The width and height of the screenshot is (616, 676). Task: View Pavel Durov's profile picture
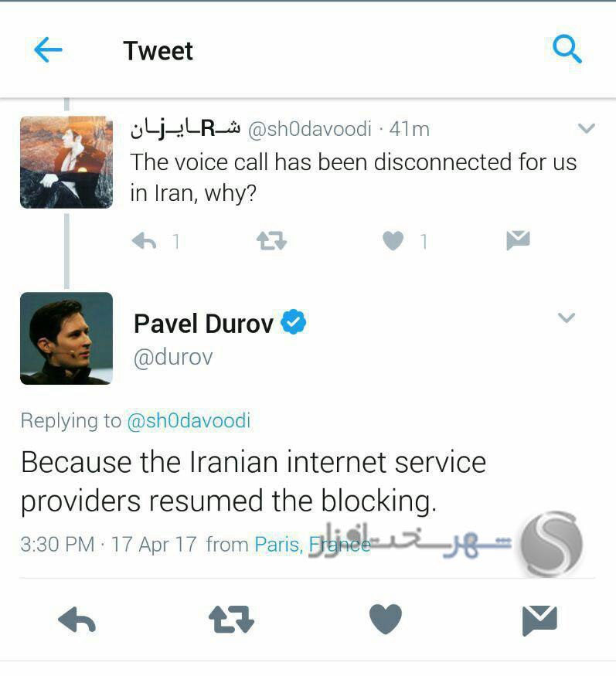66,338
